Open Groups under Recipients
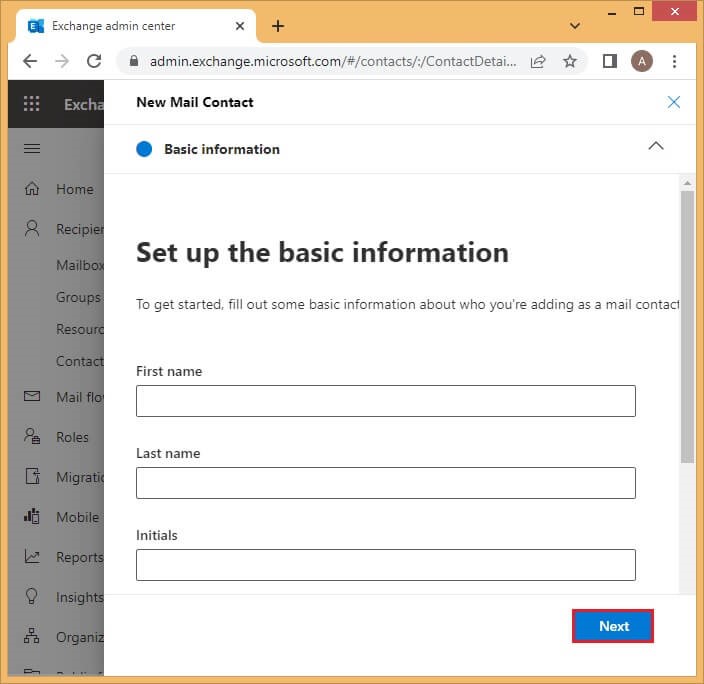704x684 pixels. tap(79, 297)
